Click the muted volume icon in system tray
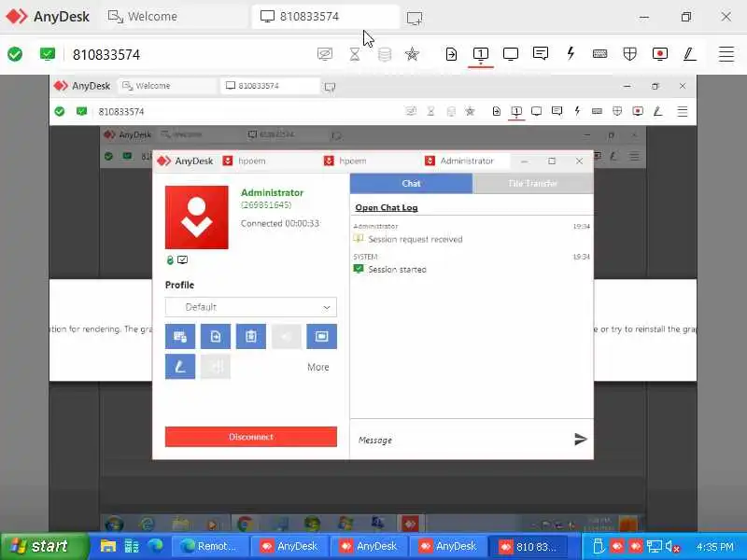This screenshot has width=747, height=560. 672,546
